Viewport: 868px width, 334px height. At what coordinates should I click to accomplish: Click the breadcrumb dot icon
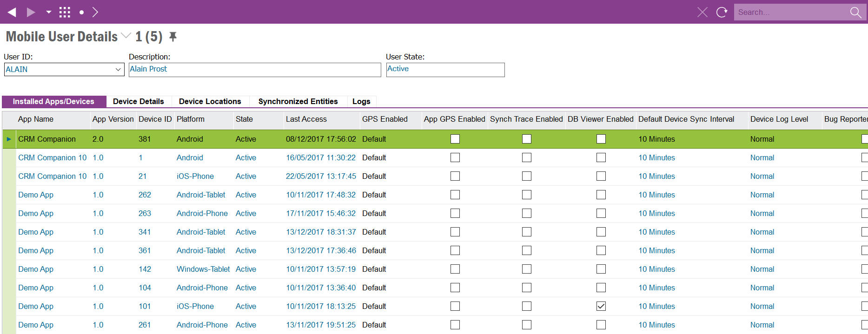[x=82, y=13]
